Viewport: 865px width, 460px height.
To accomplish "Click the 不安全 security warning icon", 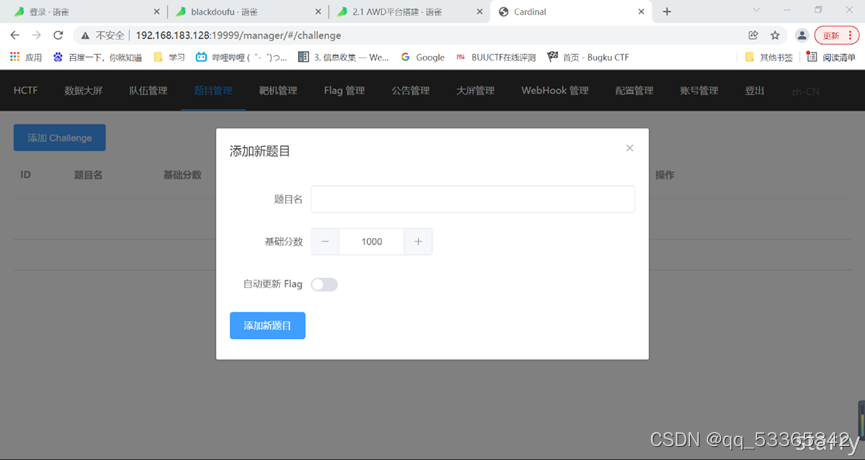I will tap(85, 35).
